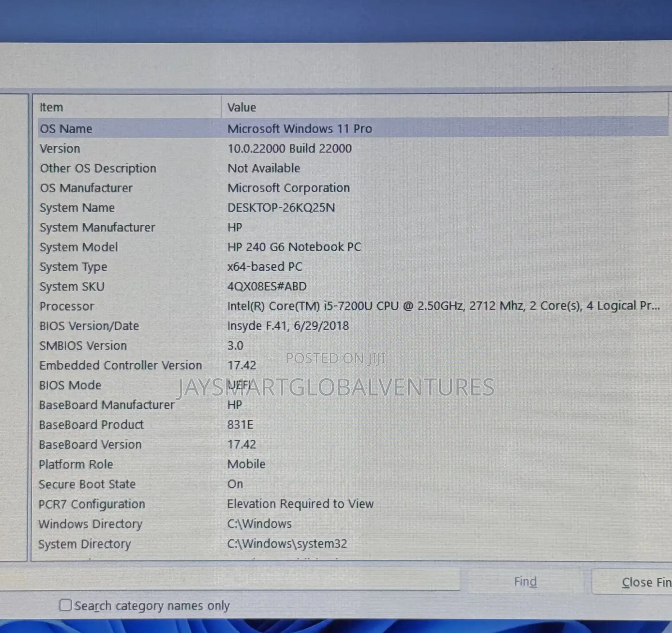This screenshot has height=633, width=672.
Task: Select the System Directory row
Action: point(353,543)
